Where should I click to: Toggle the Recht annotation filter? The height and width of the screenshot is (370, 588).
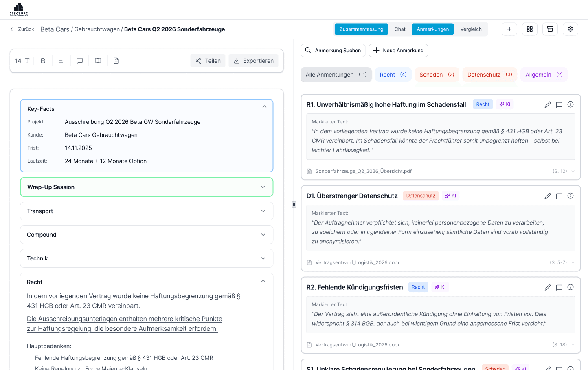tap(393, 75)
